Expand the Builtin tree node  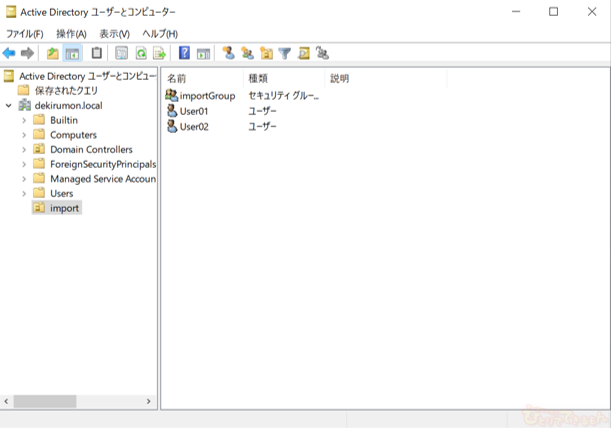point(24,120)
